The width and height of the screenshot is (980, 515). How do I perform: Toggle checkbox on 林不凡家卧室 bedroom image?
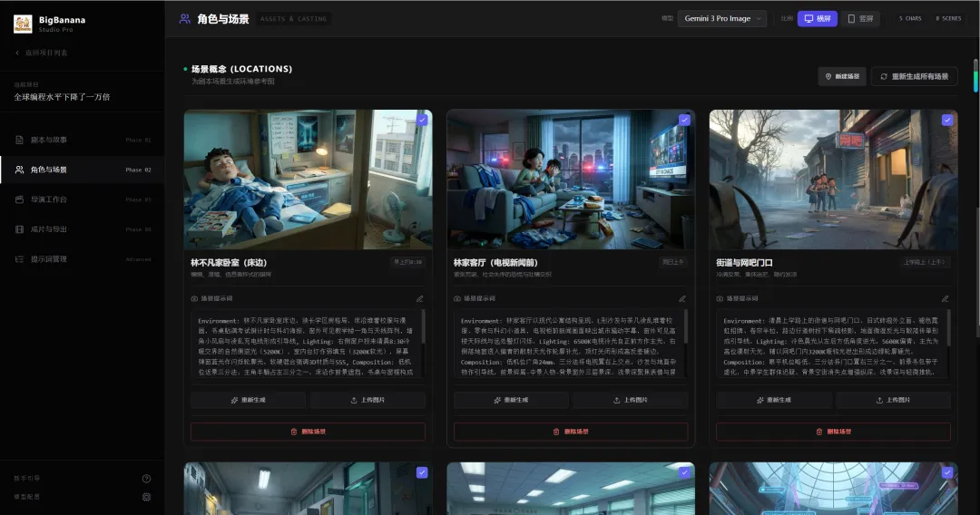(x=423, y=120)
